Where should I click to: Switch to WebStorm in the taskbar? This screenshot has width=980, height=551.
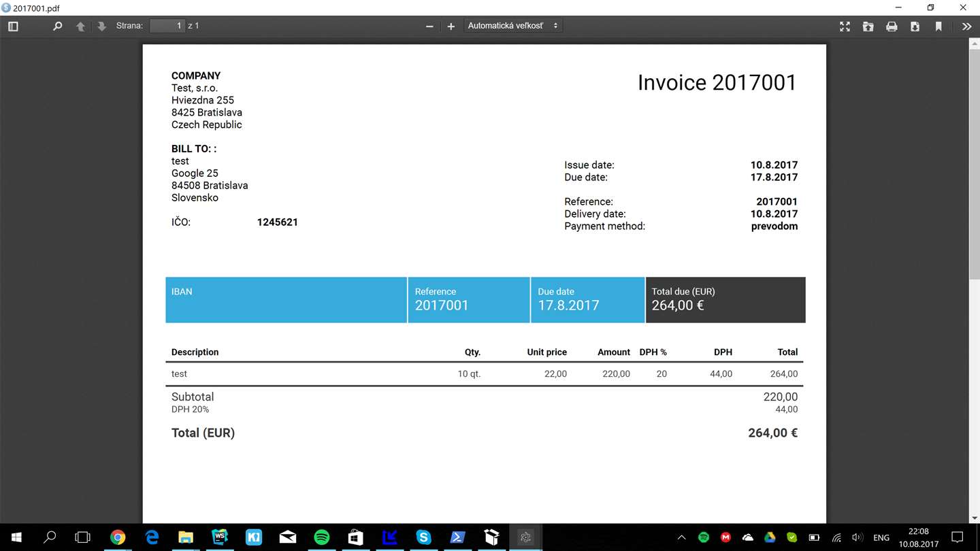coord(220,537)
